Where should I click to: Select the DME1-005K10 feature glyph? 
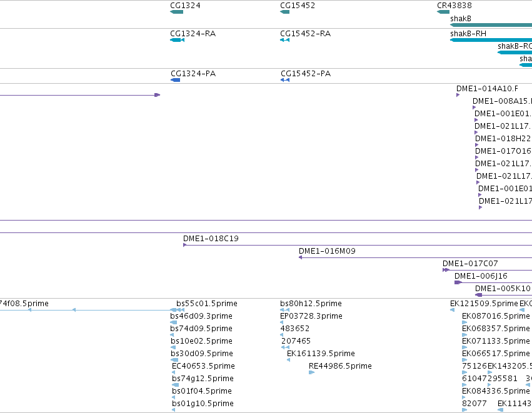(478, 295)
